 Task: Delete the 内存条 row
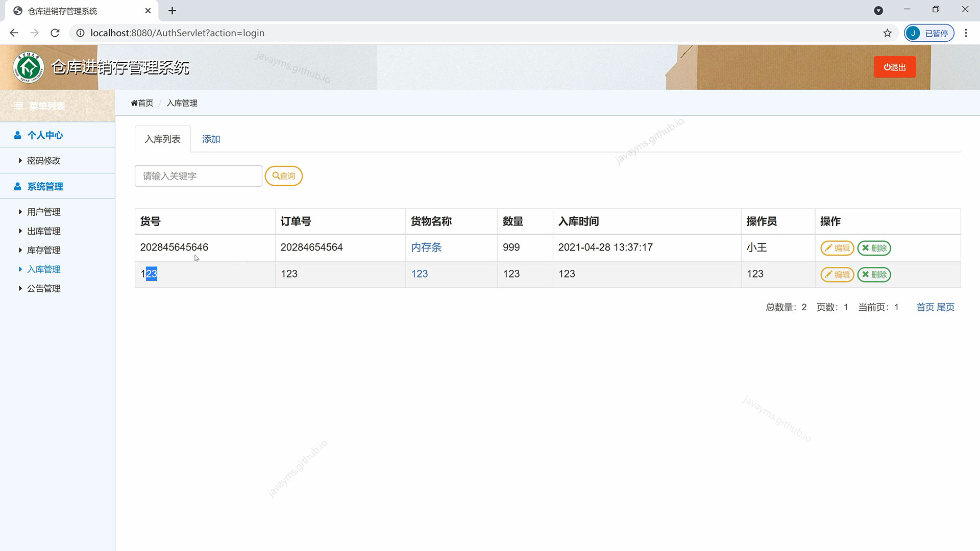point(874,248)
